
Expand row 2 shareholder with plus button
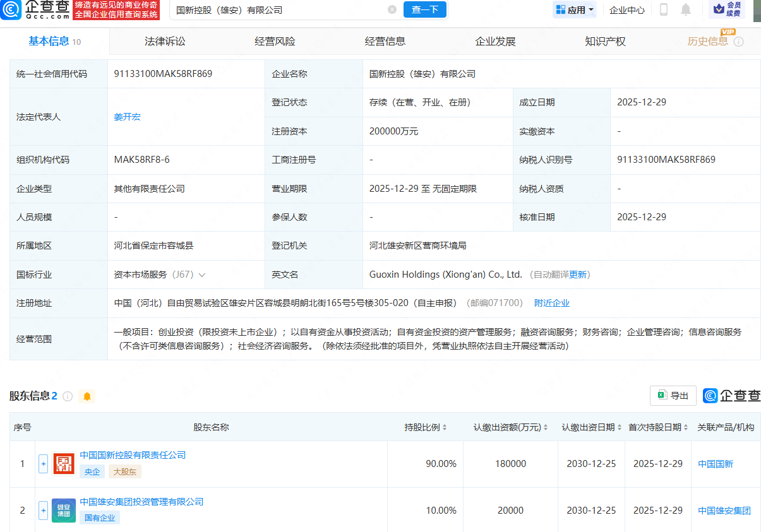coord(43,510)
